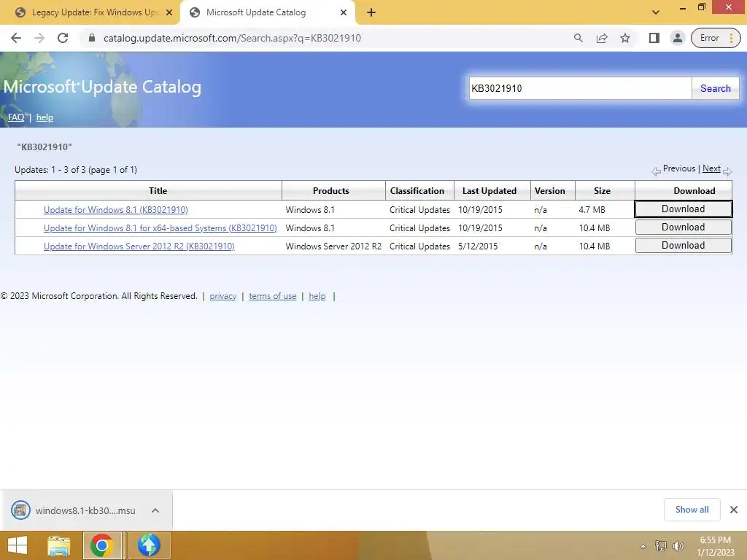This screenshot has width=747, height=560.
Task: Click the Updates: 1 - 3 of 3 text
Action: (x=76, y=170)
